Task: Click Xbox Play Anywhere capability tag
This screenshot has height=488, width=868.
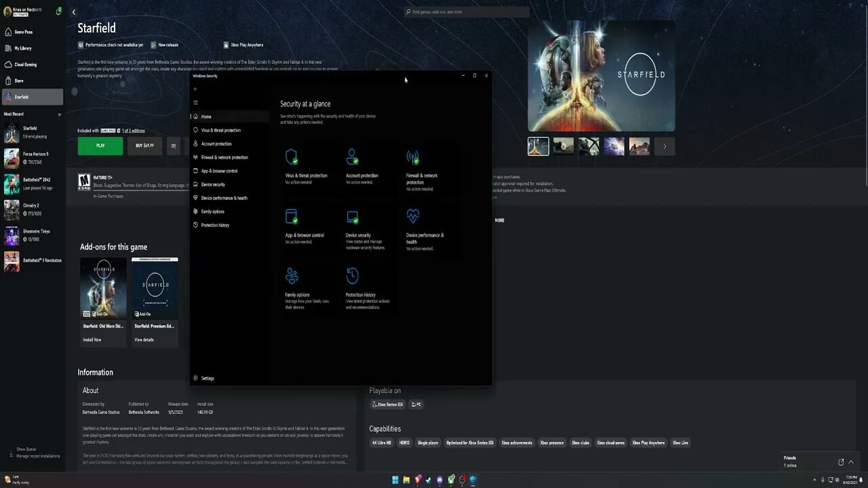Action: click(648, 443)
